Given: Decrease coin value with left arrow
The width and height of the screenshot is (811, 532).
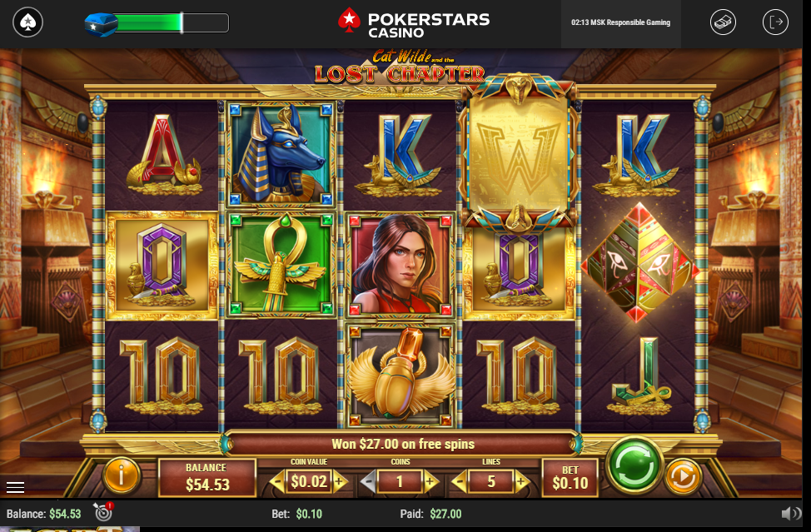Looking at the screenshot, I should 278,482.
